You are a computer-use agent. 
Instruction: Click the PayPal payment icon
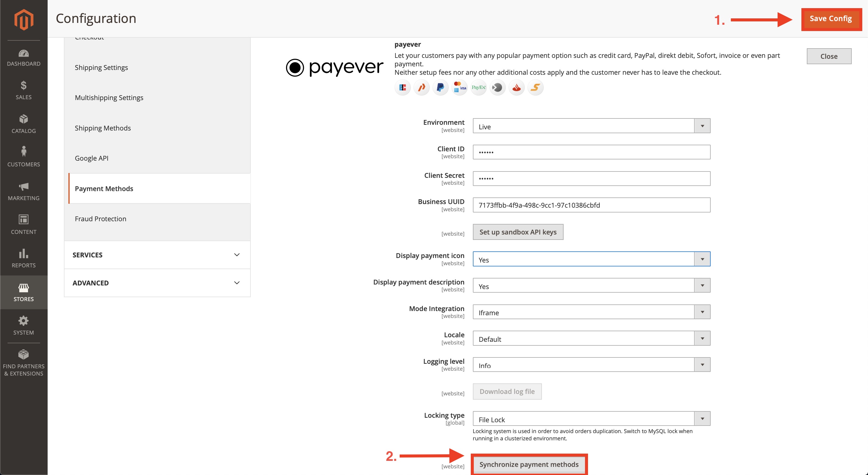440,88
